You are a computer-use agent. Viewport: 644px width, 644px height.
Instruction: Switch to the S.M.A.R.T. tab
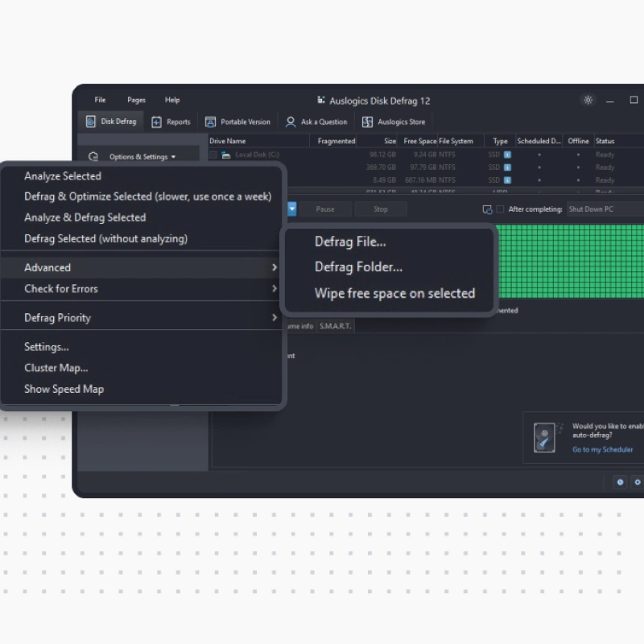[x=335, y=326]
